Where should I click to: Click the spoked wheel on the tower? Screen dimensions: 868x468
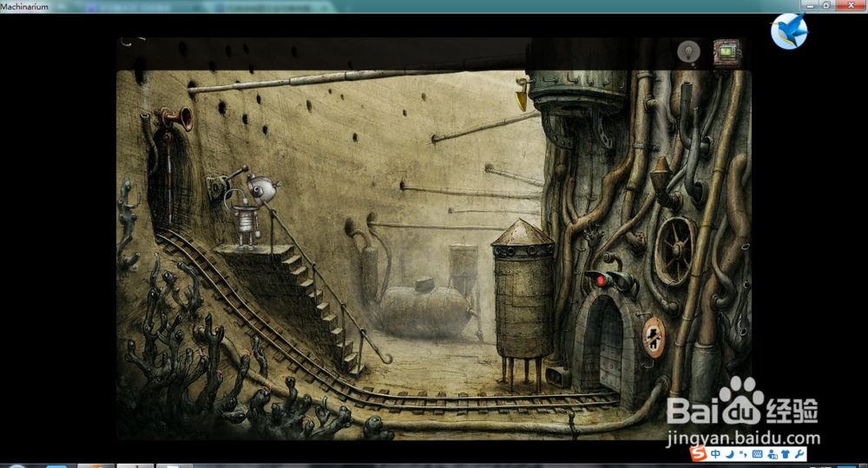(674, 251)
